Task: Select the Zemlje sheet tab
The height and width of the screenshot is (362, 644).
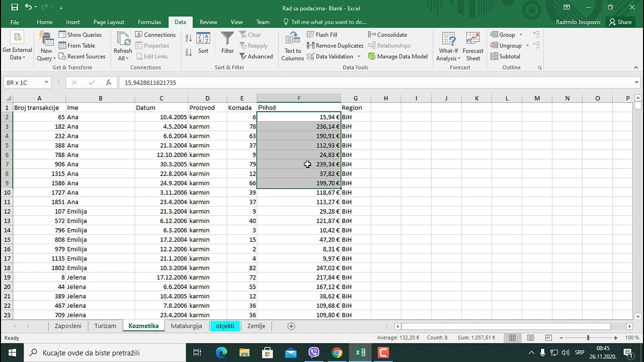Action: (x=256, y=326)
